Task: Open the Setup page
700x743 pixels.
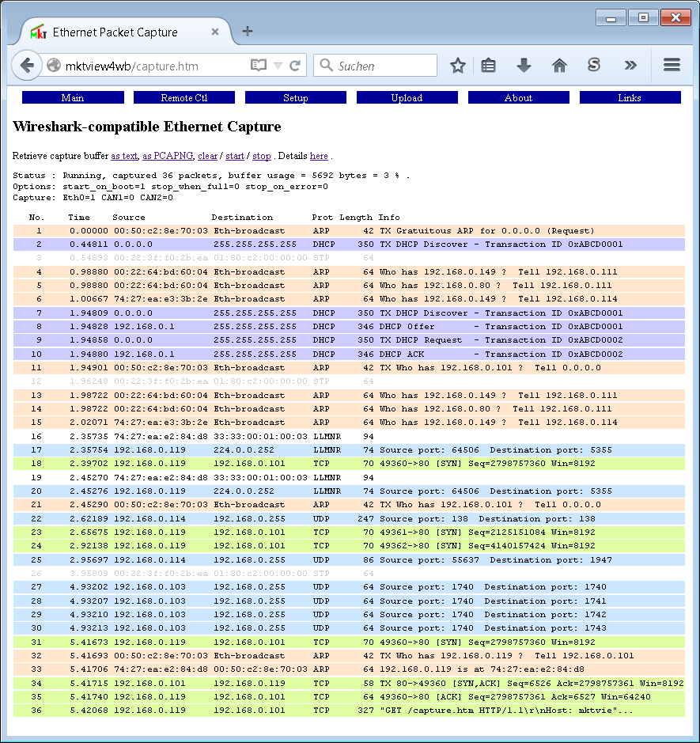Action: (296, 97)
